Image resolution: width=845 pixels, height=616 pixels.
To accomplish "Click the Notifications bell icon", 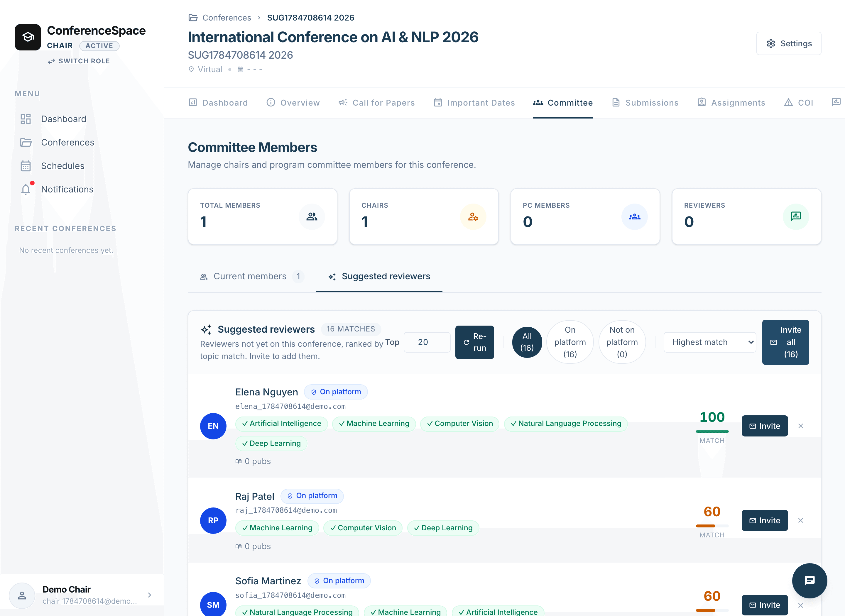I will 26,189.
